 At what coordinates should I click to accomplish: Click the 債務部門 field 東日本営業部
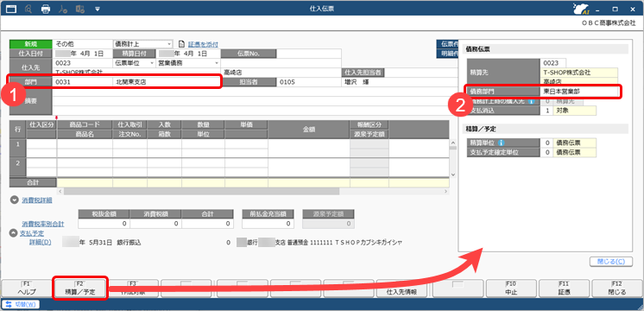click(579, 91)
